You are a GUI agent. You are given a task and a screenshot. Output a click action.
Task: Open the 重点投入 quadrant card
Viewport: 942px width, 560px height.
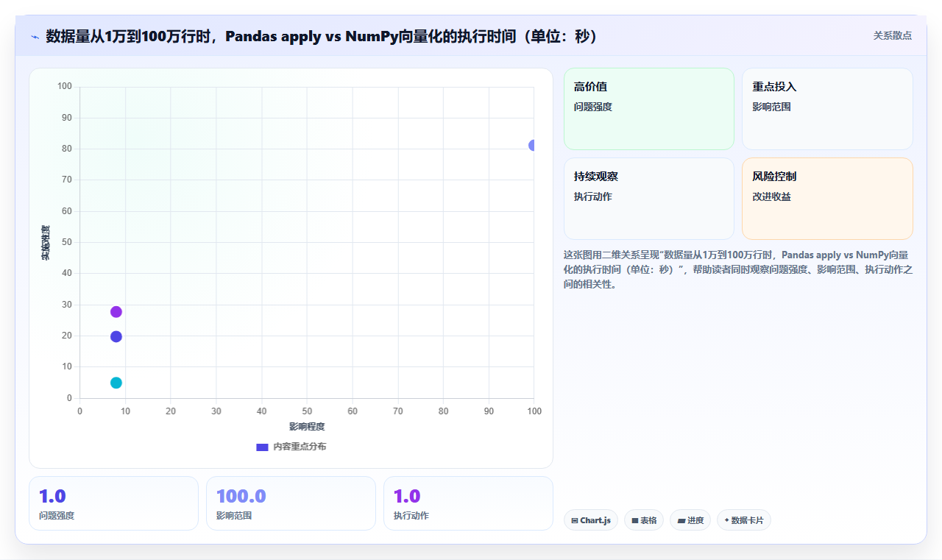pyautogui.click(x=827, y=109)
